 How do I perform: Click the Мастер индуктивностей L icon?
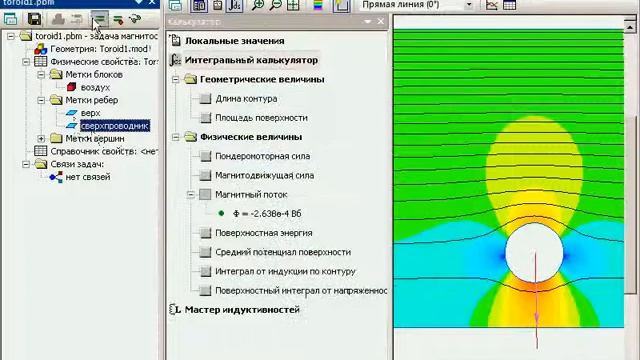[x=175, y=309]
